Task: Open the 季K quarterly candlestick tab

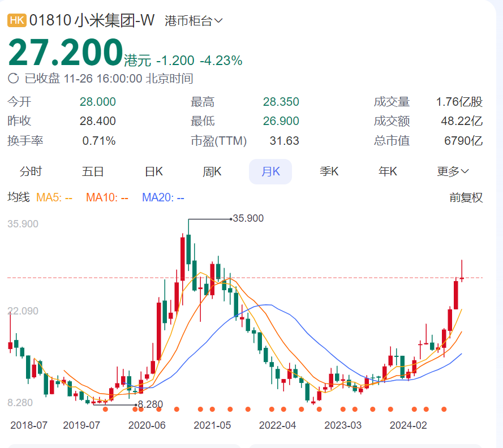Action: click(329, 171)
